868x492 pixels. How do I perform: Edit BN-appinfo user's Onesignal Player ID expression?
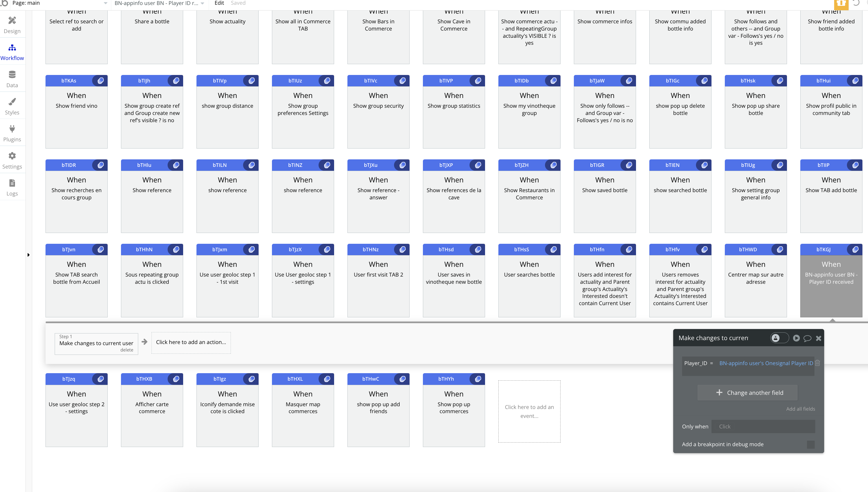coord(766,363)
